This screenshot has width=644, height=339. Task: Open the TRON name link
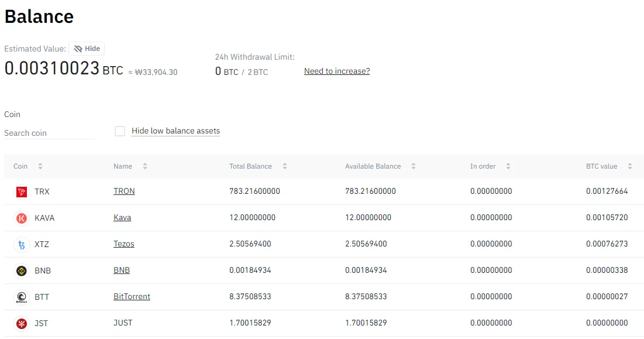[x=124, y=191]
